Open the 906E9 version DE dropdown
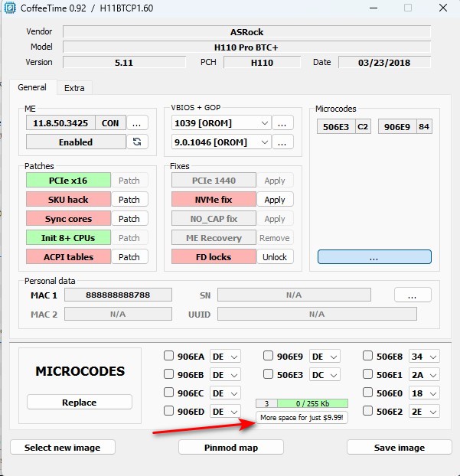The height and width of the screenshot is (476, 460). coord(325,357)
